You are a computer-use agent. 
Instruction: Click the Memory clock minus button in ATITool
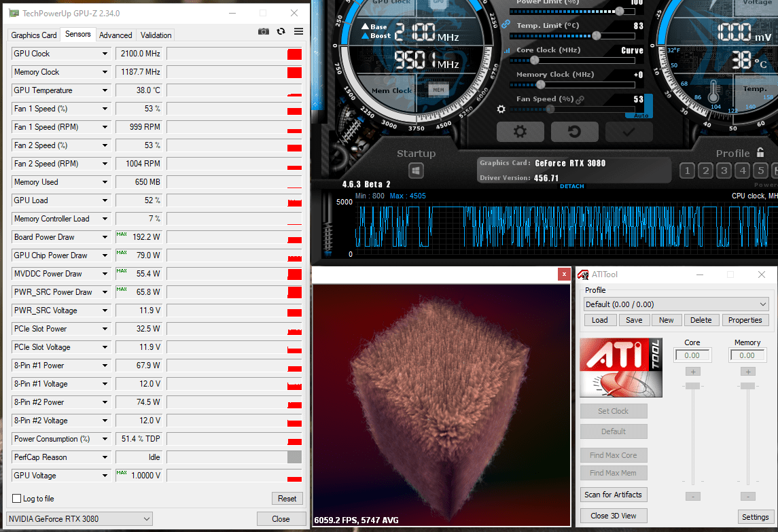point(747,496)
